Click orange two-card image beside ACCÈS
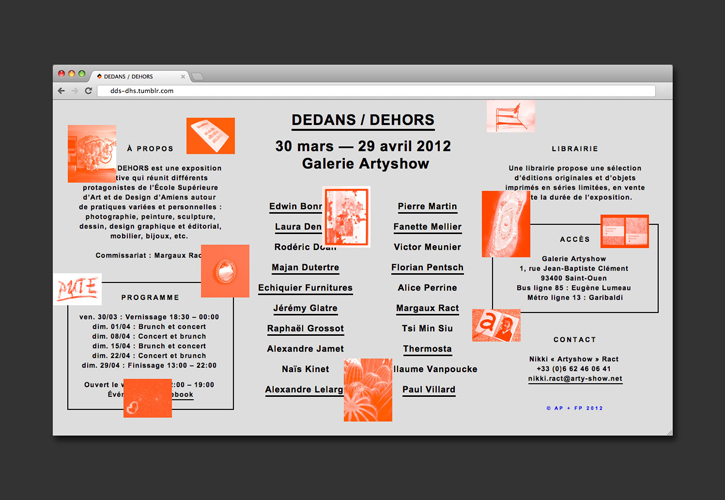725x500 pixels. click(625, 231)
